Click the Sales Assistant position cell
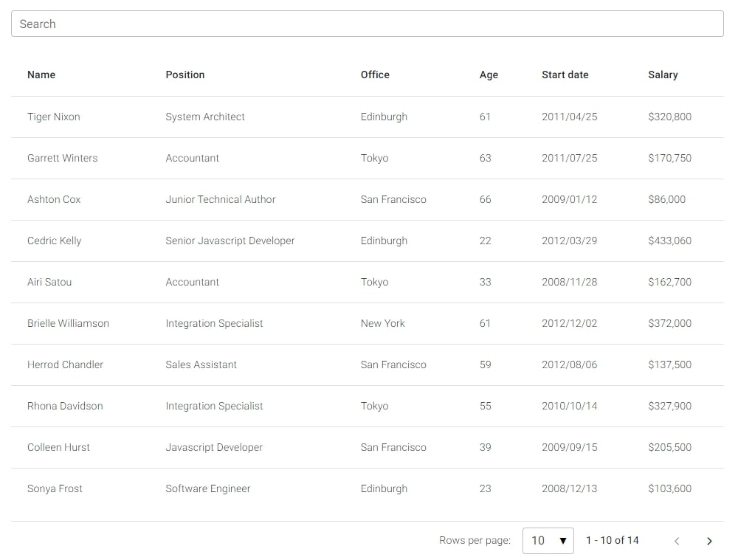Image resolution: width=738 pixels, height=560 pixels. pyautogui.click(x=201, y=364)
